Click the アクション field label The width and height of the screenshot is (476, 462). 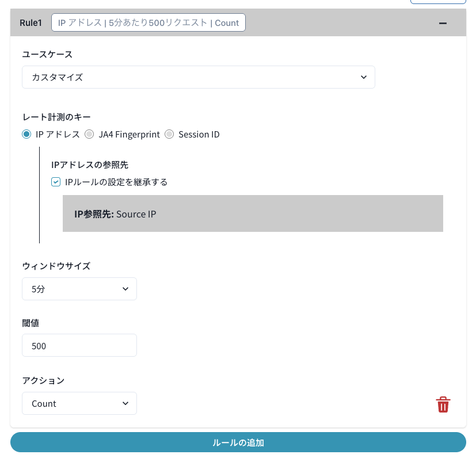(x=43, y=380)
